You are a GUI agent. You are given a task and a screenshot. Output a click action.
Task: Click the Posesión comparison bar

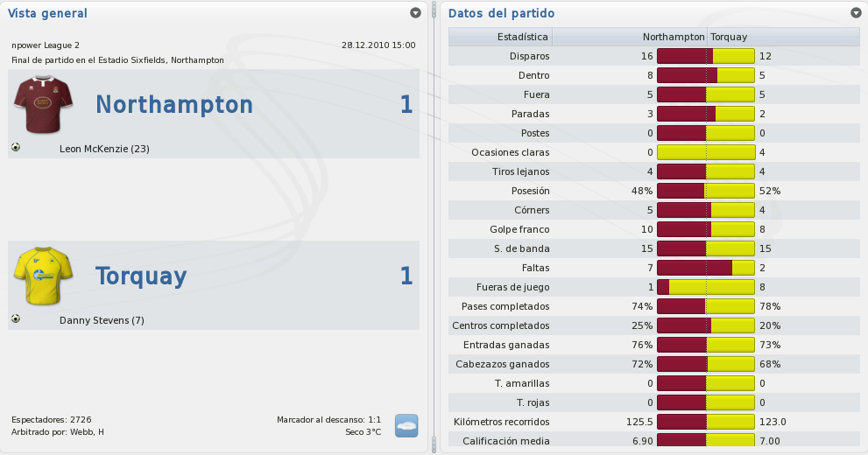tap(706, 191)
